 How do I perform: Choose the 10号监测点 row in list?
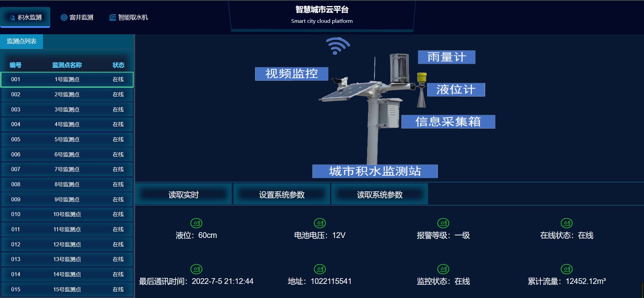click(x=67, y=214)
